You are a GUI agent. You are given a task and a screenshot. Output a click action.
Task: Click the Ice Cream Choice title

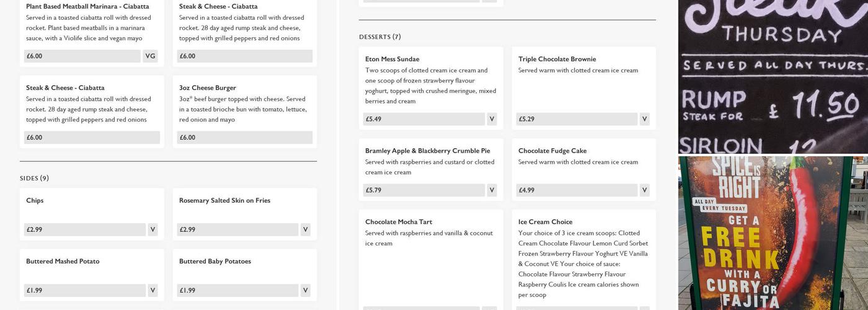click(x=545, y=222)
